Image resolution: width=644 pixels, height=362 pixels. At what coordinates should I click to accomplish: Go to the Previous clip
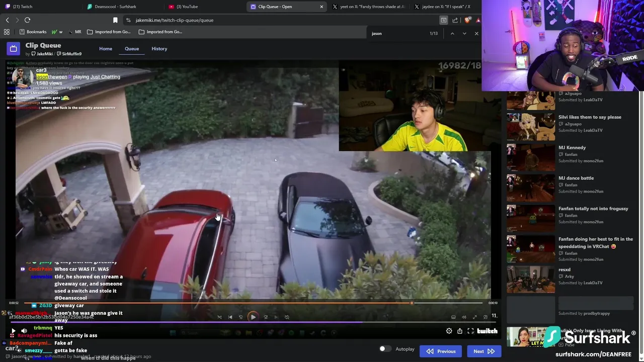click(441, 351)
